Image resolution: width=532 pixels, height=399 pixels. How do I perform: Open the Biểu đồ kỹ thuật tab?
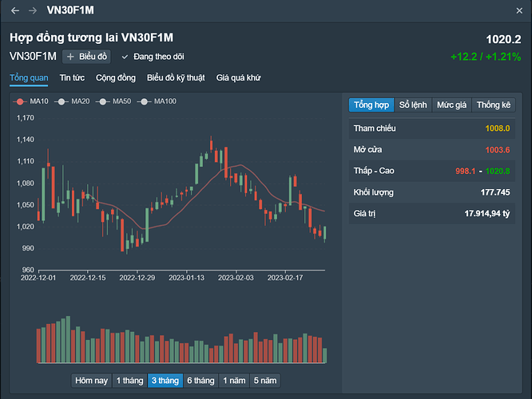[176, 78]
